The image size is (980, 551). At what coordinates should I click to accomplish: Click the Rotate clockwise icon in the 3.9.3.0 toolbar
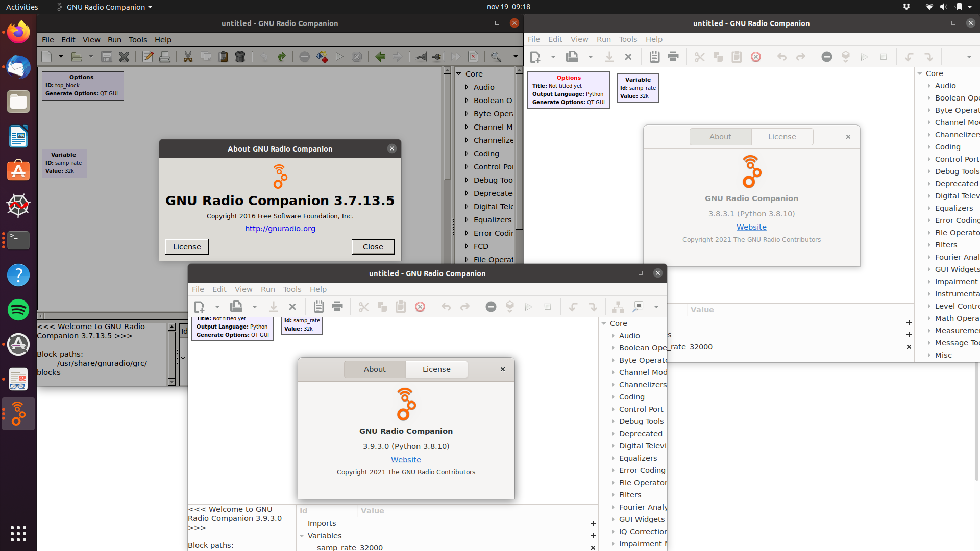pyautogui.click(x=593, y=307)
